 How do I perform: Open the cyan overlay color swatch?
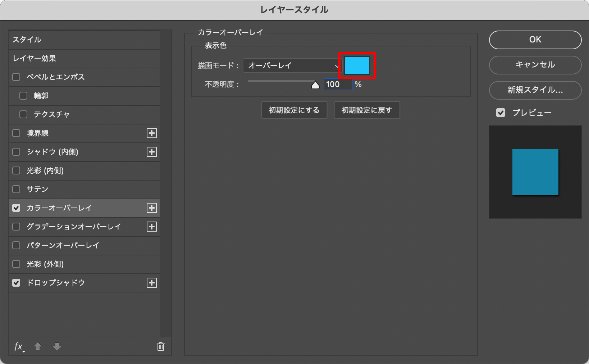[357, 65]
